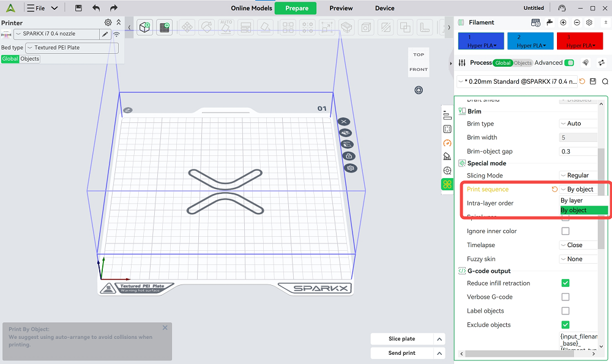612x364 pixels.
Task: Click the Brim-object gap input field
Action: coord(578,152)
